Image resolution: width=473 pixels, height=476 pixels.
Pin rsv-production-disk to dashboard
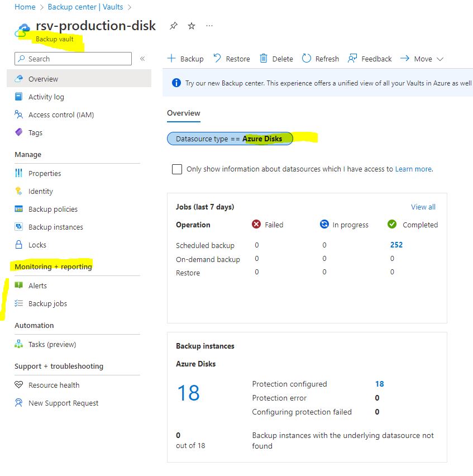[173, 26]
